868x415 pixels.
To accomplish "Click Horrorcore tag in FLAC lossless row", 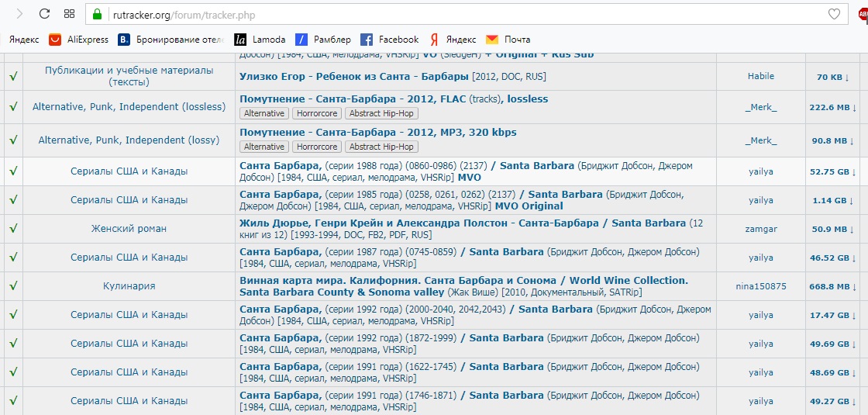I will [317, 113].
